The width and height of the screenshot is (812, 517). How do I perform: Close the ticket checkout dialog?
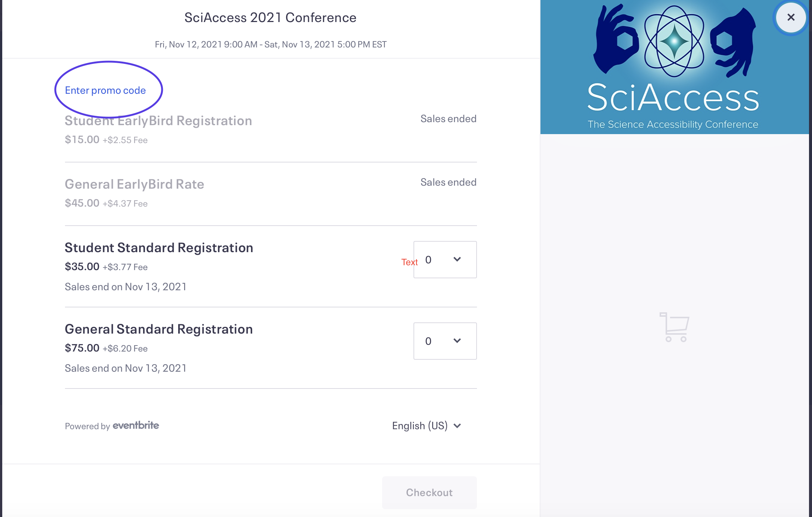click(791, 18)
